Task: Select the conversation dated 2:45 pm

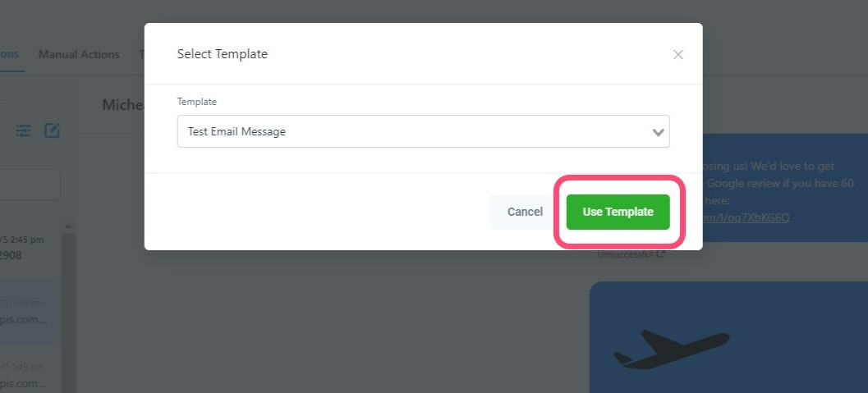Action: point(30,248)
